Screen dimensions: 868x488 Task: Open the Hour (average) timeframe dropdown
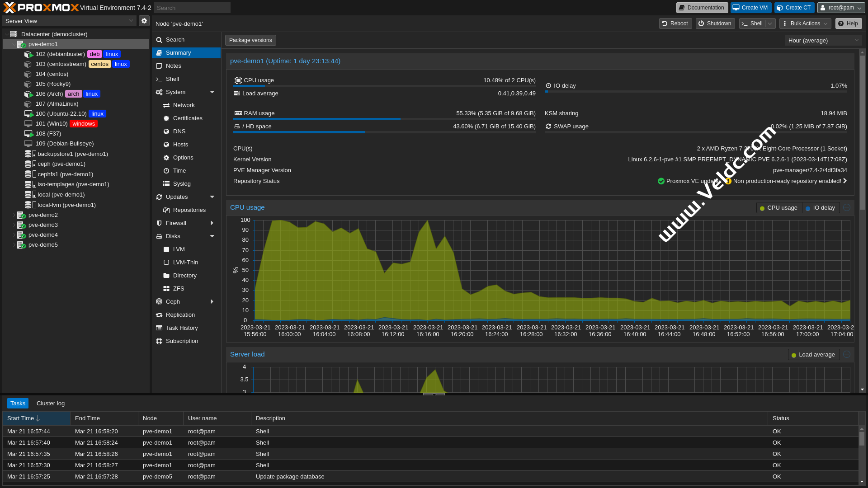click(x=823, y=41)
